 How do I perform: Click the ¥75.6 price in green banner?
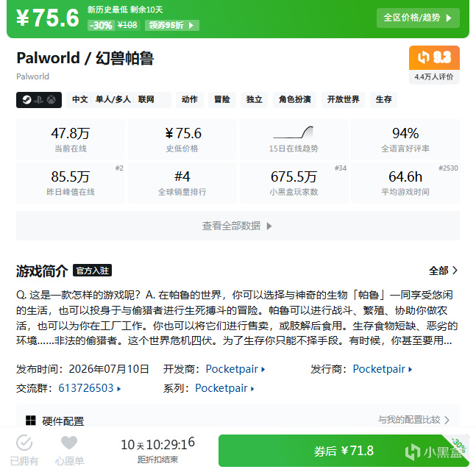click(48, 18)
